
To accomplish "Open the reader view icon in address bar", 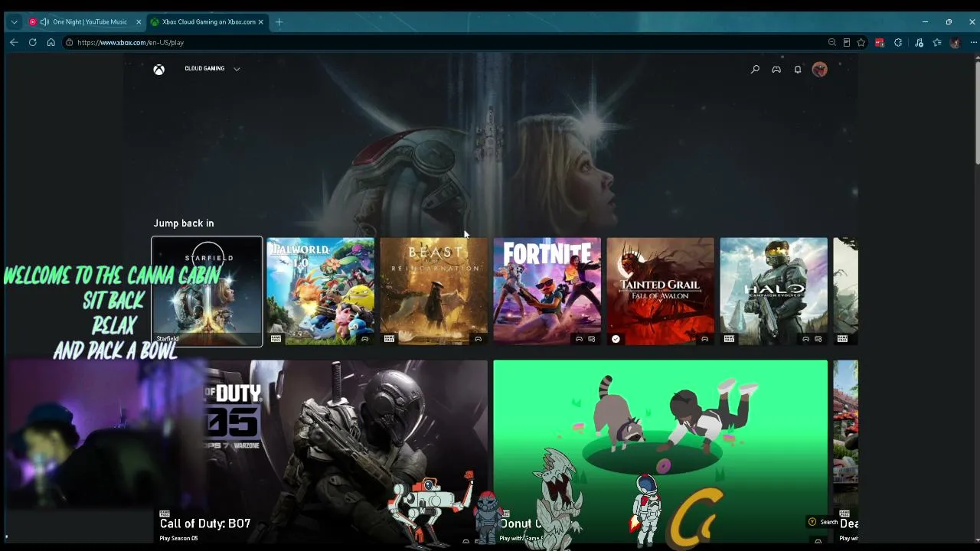I will [847, 43].
